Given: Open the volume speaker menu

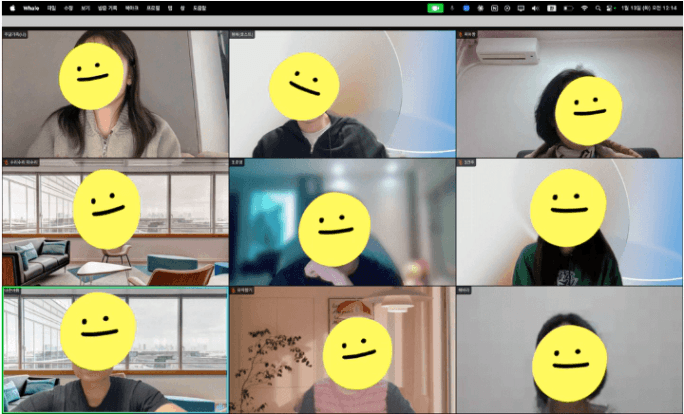Looking at the screenshot, I should pyautogui.click(x=535, y=8).
